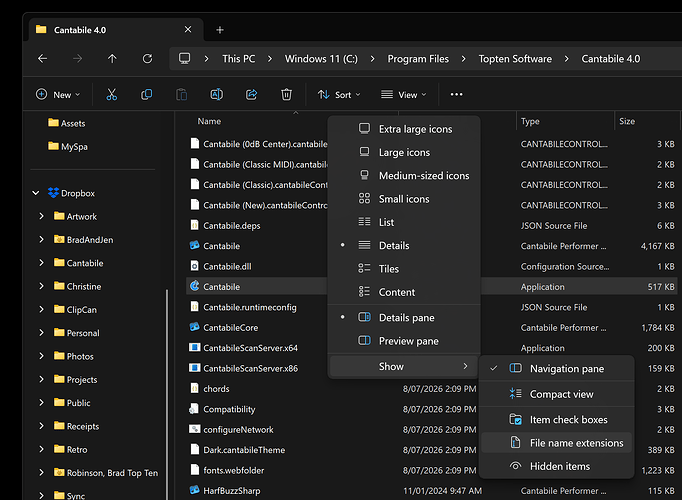
Task: Choose Medium-sized icons view
Action: (404, 176)
